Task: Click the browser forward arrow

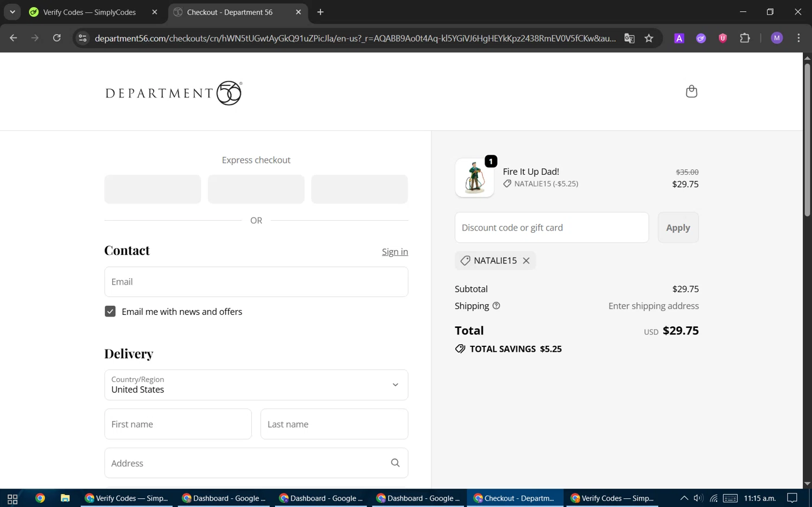Action: [35, 38]
